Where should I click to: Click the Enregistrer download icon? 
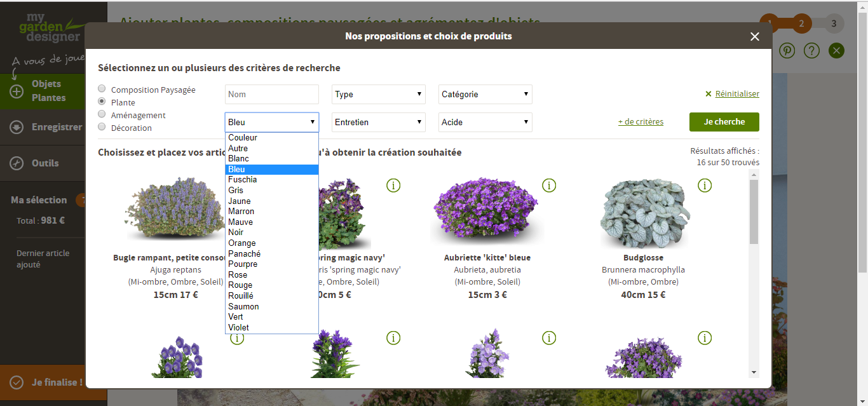pos(17,127)
